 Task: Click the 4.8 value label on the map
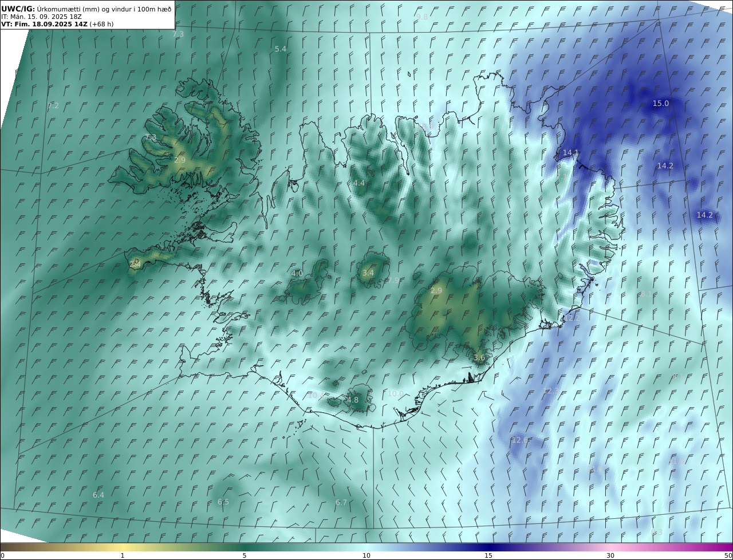tap(353, 400)
